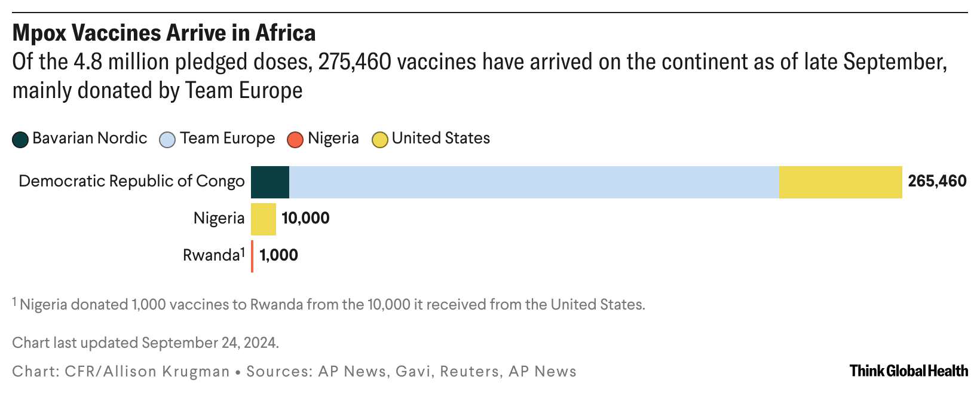Select the "Rwanda" row label
Screen dimensions: 980x398
210,256
